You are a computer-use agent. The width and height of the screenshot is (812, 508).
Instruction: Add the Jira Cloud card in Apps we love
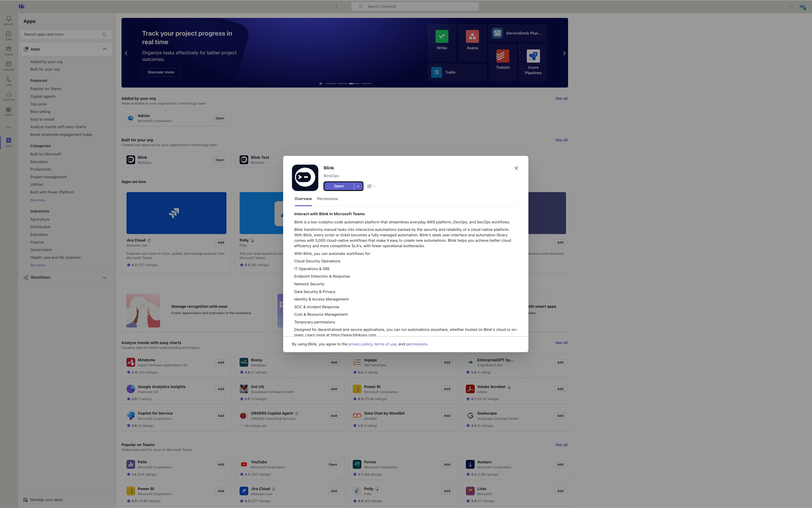coord(221,242)
